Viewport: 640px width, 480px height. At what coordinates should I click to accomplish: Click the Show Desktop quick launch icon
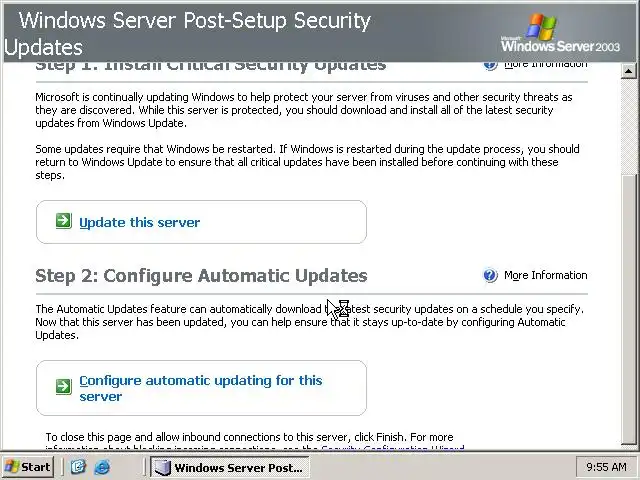tap(78, 467)
